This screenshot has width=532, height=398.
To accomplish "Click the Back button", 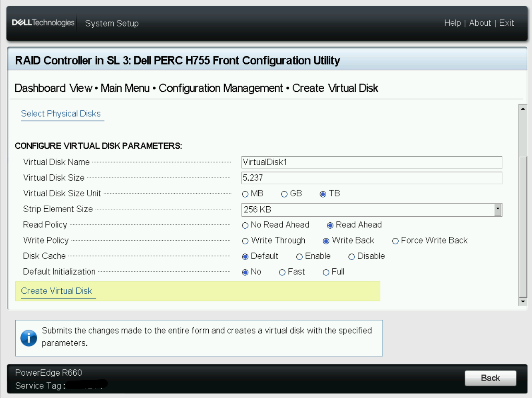I will (490, 378).
